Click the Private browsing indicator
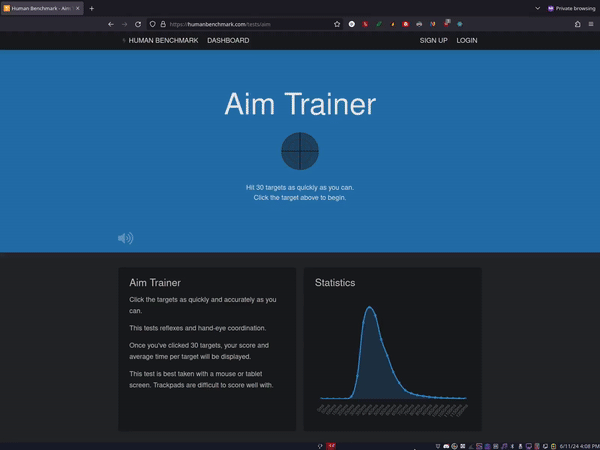Viewport: 600px width, 450px height. pos(571,8)
